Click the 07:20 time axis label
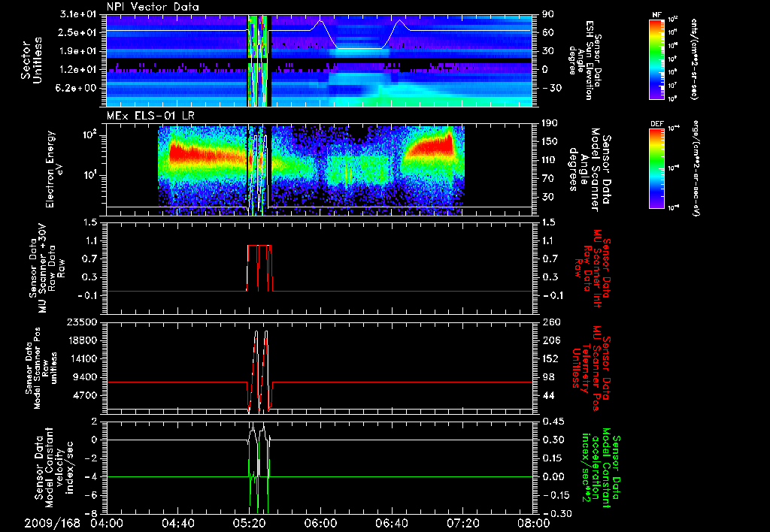The image size is (770, 532). pos(462,523)
